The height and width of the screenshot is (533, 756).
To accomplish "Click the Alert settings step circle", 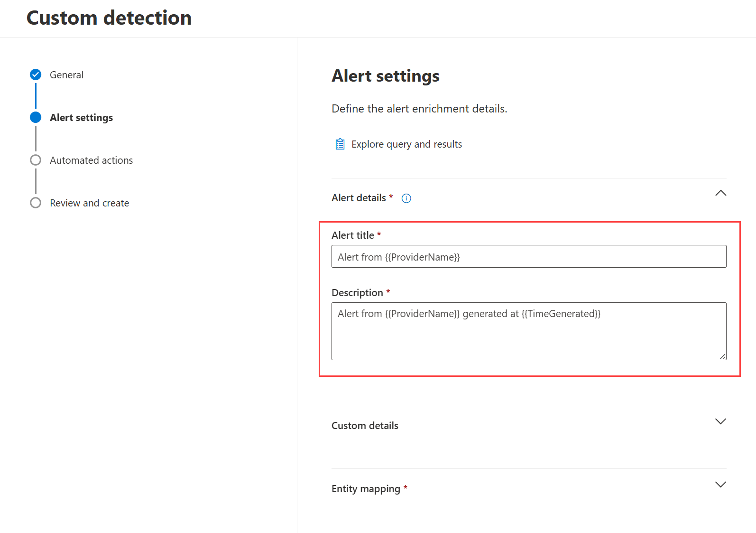I will point(36,117).
